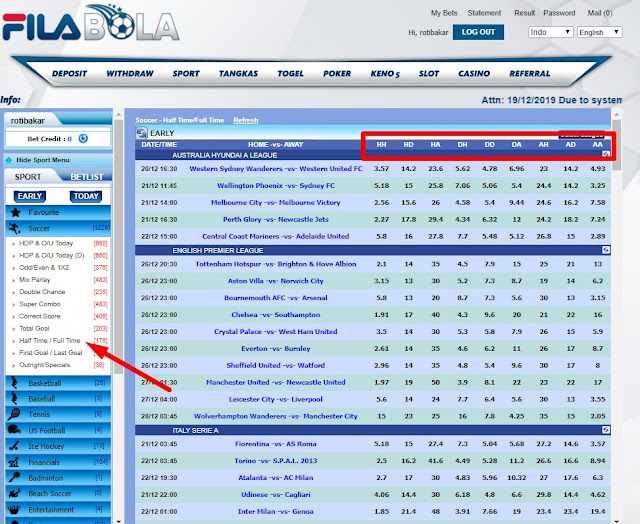
Task: Click the icon beside EARLY heading
Action: 142,133
